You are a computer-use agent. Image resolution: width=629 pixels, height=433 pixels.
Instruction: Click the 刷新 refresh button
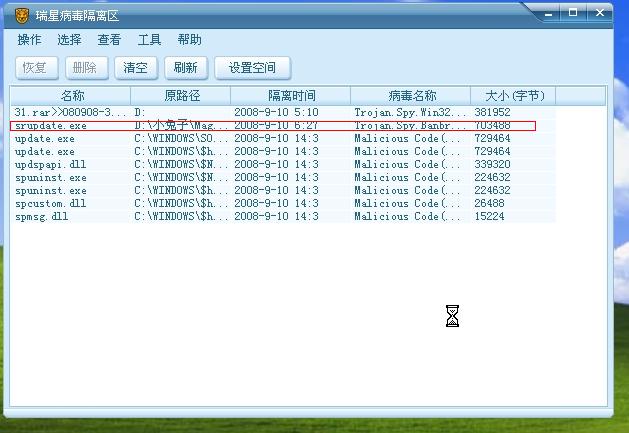click(x=186, y=68)
